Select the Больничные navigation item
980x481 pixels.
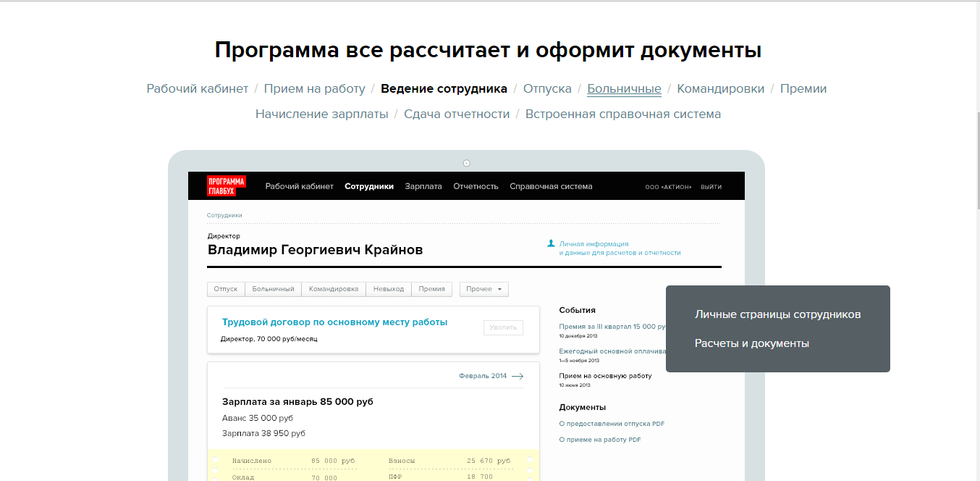(x=624, y=88)
